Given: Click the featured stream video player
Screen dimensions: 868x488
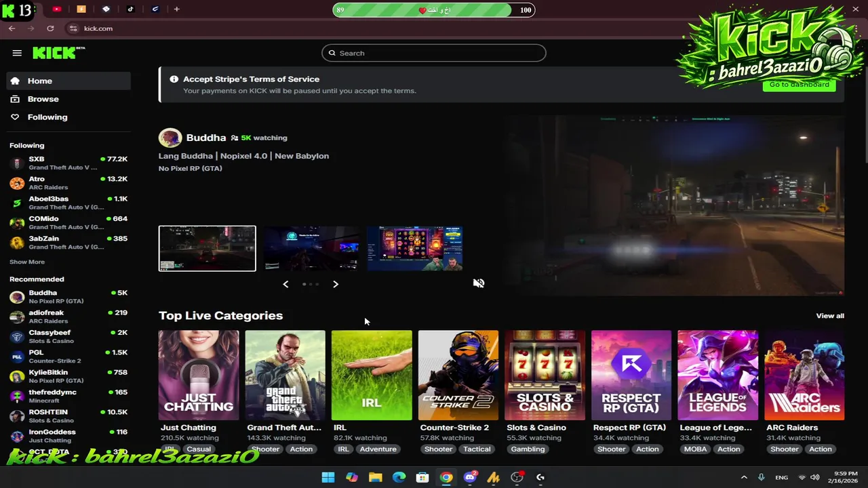Looking at the screenshot, I should click(x=674, y=205).
